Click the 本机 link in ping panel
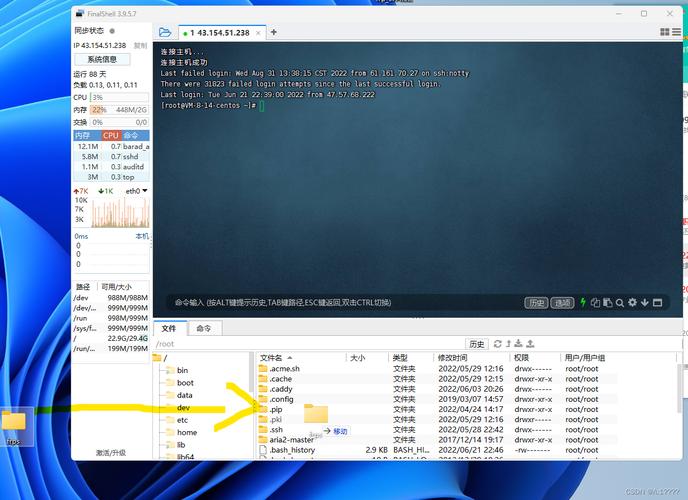The image size is (688, 500). (x=142, y=236)
